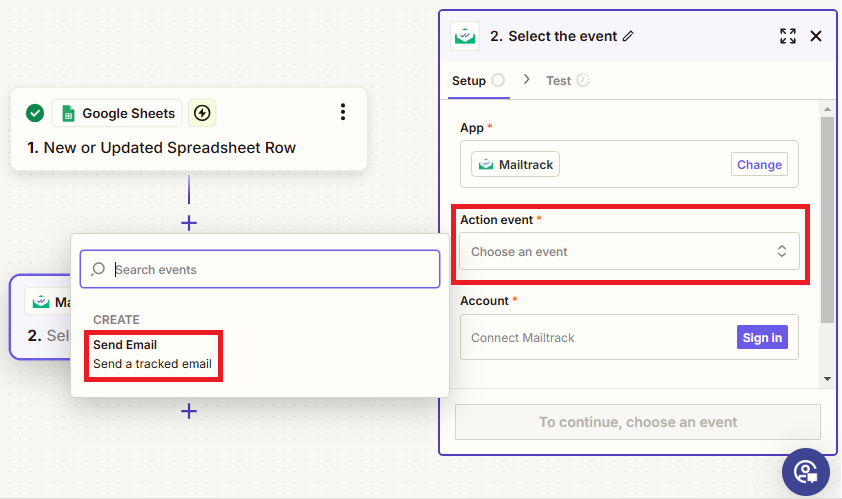This screenshot has height=499, width=842.
Task: Click the Search events input field
Action: pyautogui.click(x=270, y=269)
